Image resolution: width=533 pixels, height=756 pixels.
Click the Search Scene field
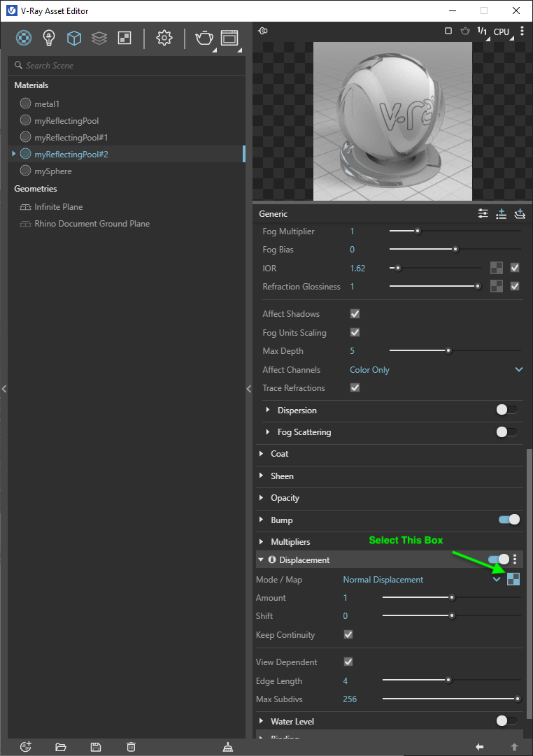127,65
